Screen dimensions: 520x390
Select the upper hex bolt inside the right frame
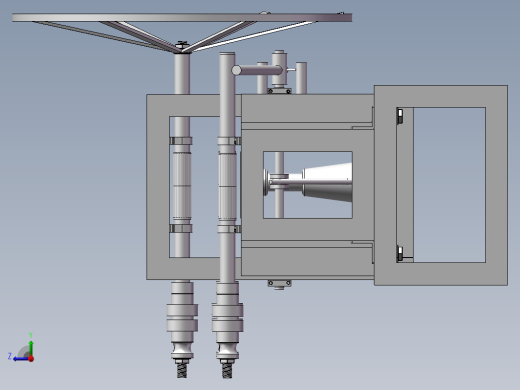tap(400, 115)
